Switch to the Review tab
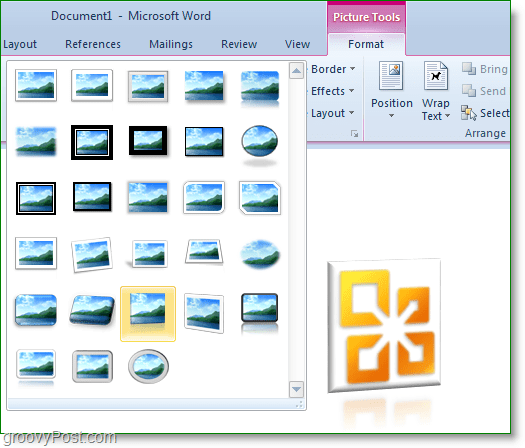Image resolution: width=525 pixels, height=448 pixels. [x=239, y=44]
